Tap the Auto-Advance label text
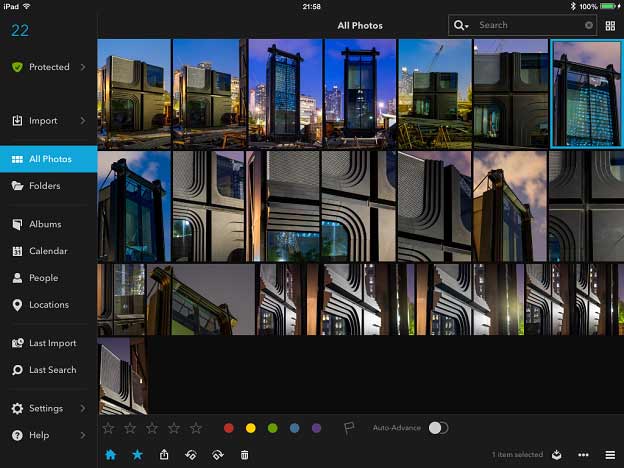624x468 pixels. pyautogui.click(x=397, y=428)
